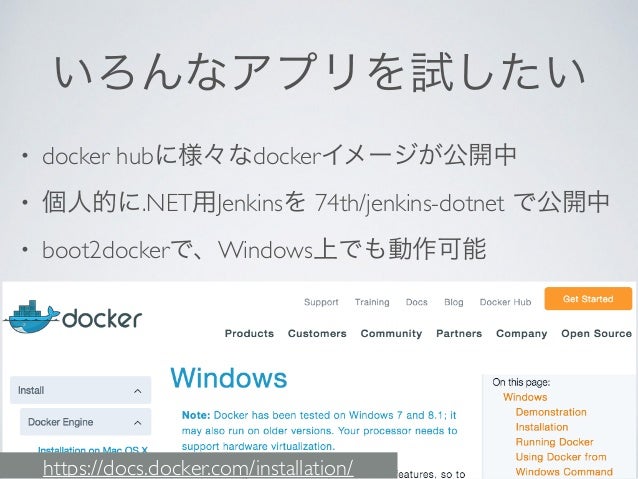This screenshot has height=479, width=638.
Task: Jump to Installation section
Action: [542, 427]
